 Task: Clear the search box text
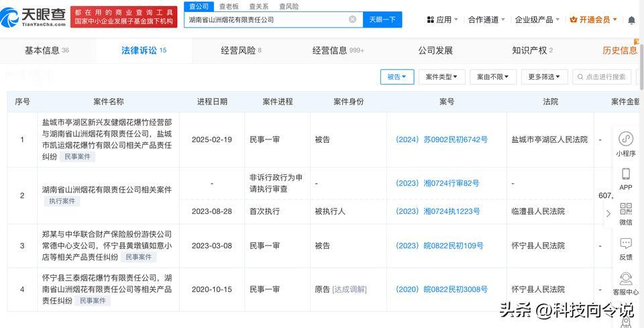tap(352, 19)
